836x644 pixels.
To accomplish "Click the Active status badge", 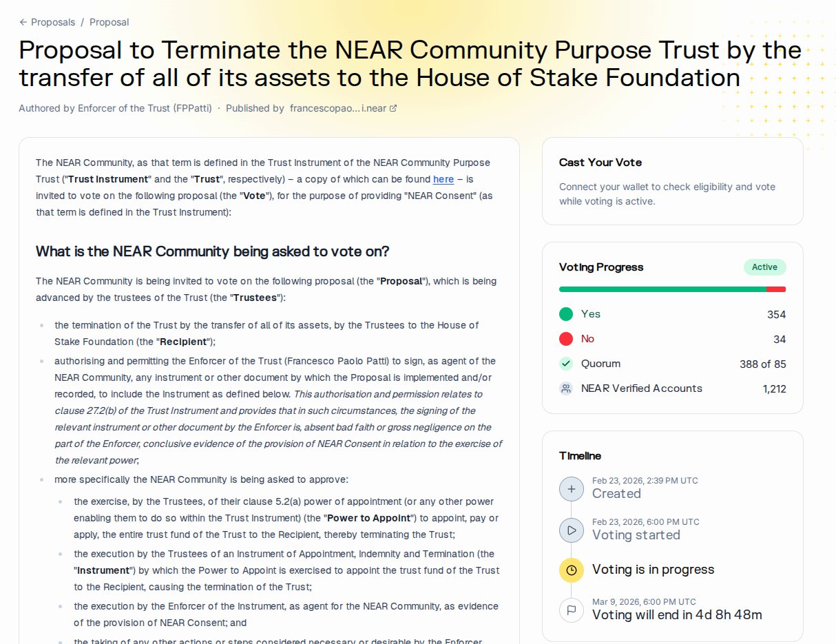I will coord(764,267).
